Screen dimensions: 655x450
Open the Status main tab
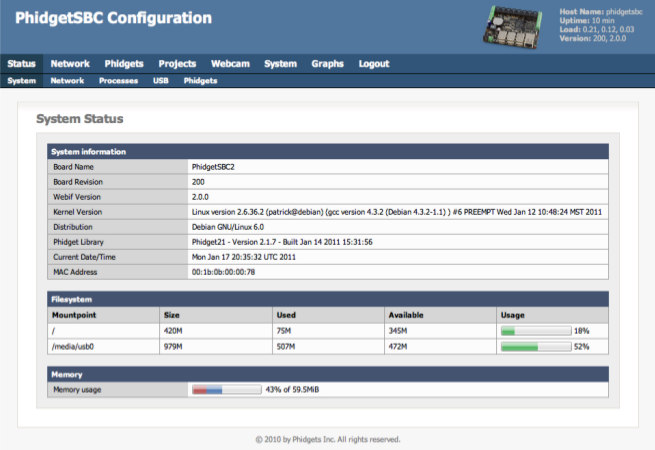pos(21,64)
